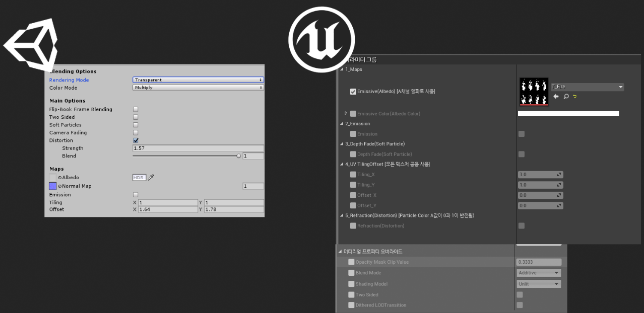Expand the Emissive Color(Albedo Color) row
The image size is (644, 313).
tap(346, 113)
